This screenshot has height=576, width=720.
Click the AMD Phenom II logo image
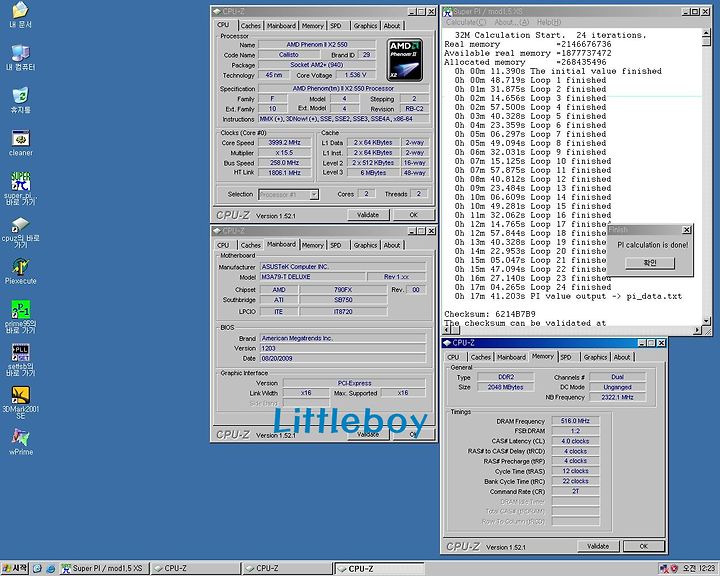[405, 61]
